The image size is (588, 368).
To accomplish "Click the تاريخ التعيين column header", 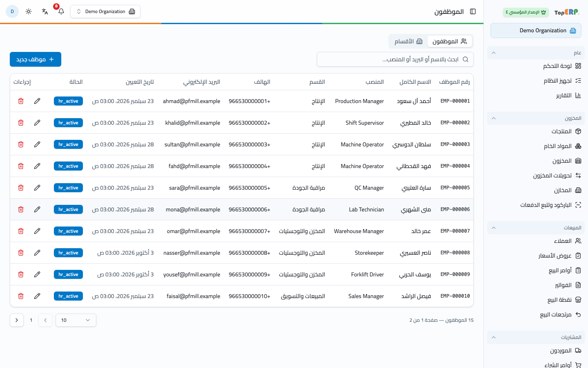I will click(140, 82).
